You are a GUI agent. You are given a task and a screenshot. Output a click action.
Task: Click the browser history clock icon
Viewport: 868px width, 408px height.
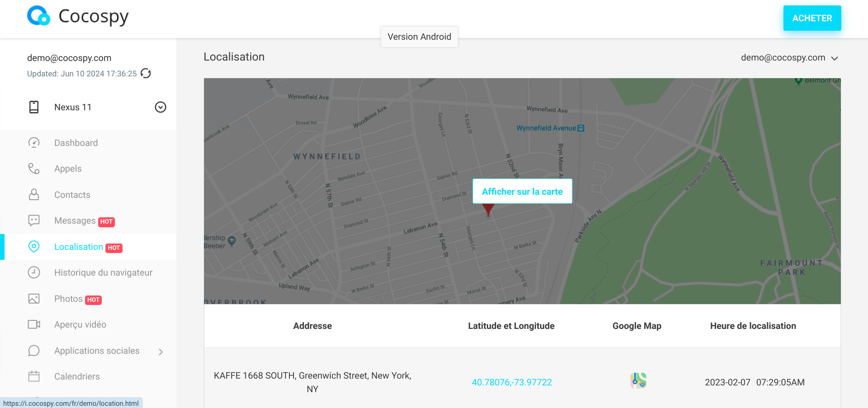[34, 272]
